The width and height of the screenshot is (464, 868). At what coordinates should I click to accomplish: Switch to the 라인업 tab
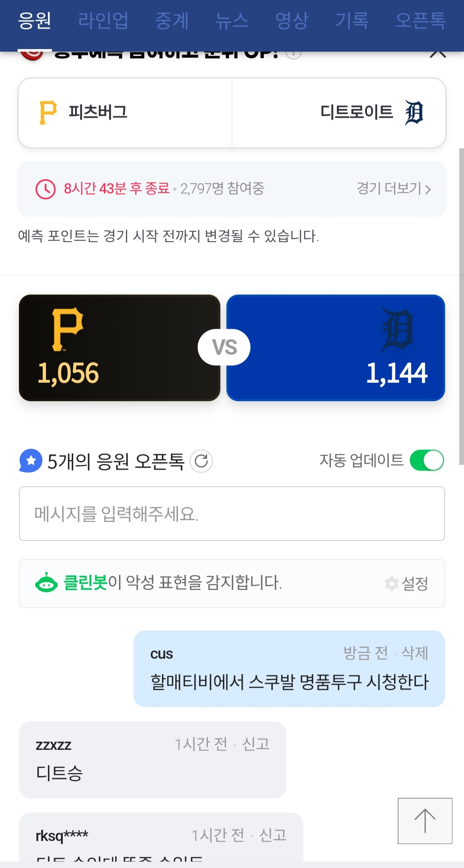[x=103, y=21]
